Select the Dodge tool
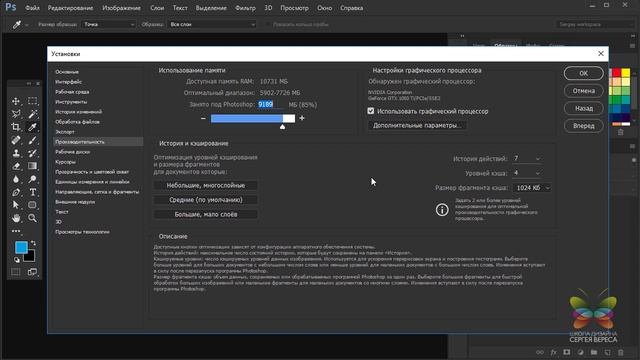 pos(32,179)
